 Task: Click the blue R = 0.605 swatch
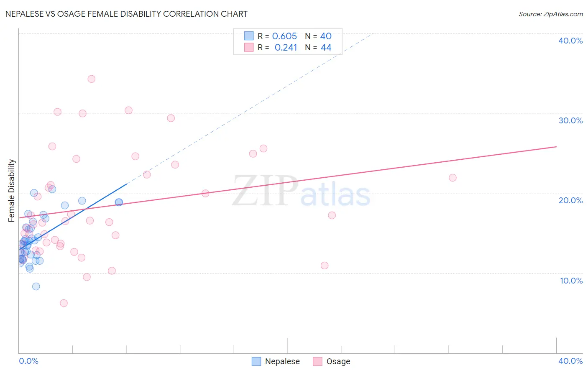point(249,36)
